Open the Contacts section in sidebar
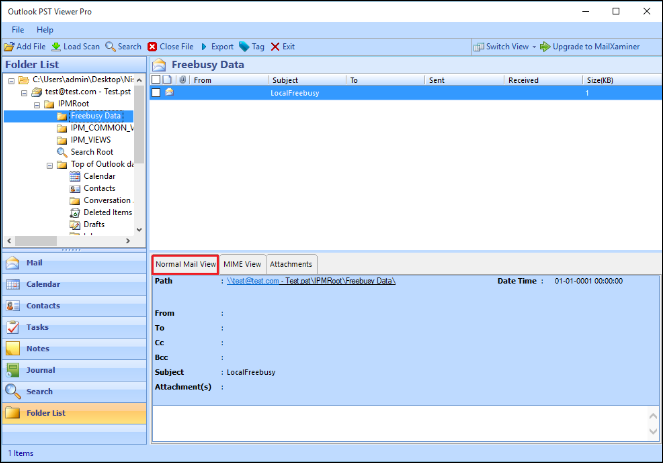 (74, 306)
